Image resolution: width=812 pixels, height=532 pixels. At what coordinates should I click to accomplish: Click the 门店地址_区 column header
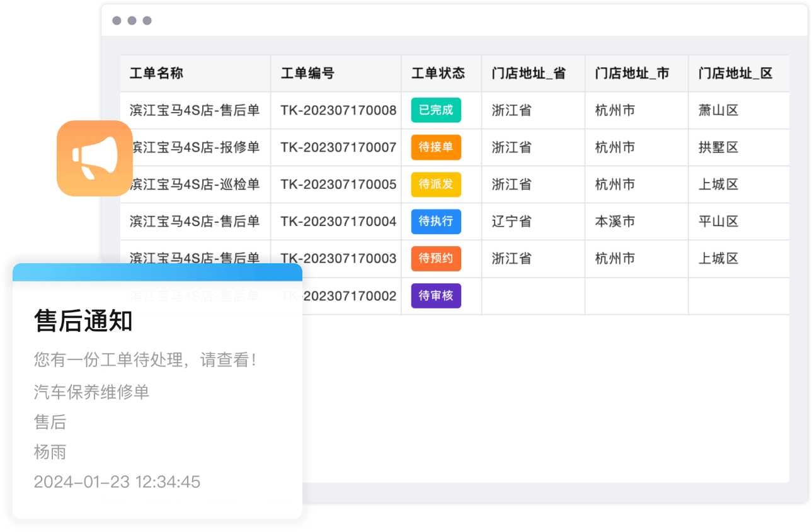(x=735, y=73)
